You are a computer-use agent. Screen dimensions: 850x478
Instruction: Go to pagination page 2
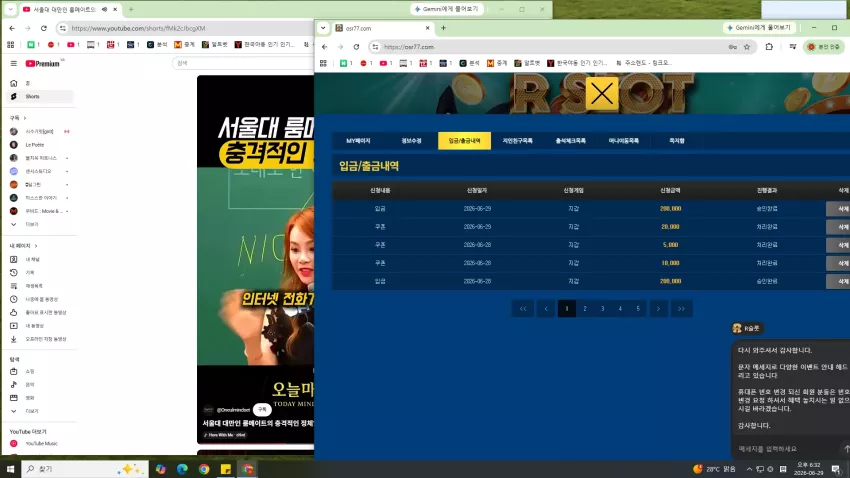585,308
